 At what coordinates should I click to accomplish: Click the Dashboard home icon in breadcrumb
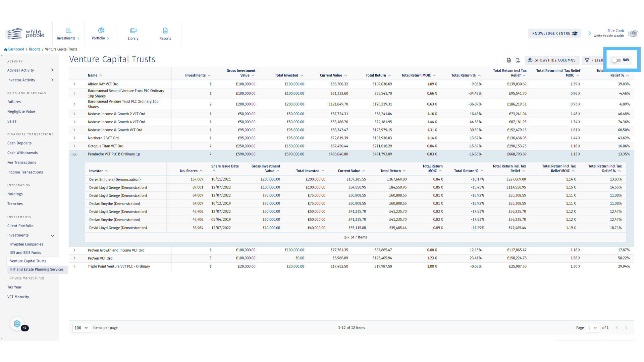click(6, 50)
